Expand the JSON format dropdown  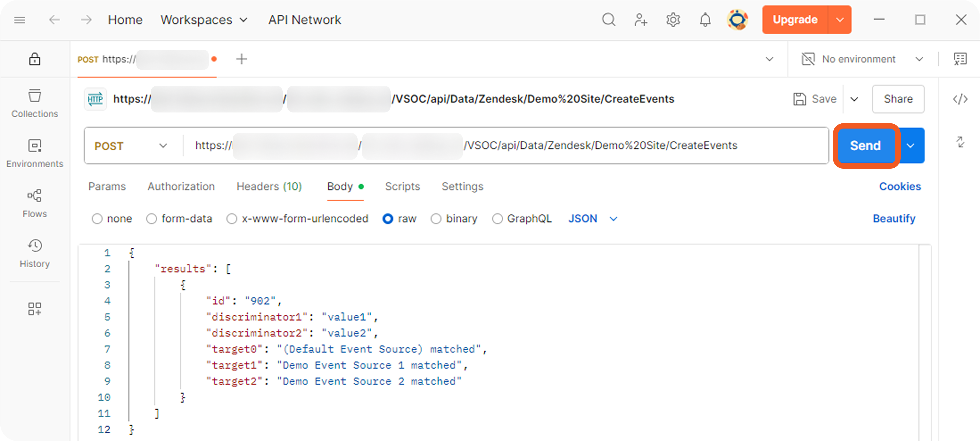[x=592, y=218]
